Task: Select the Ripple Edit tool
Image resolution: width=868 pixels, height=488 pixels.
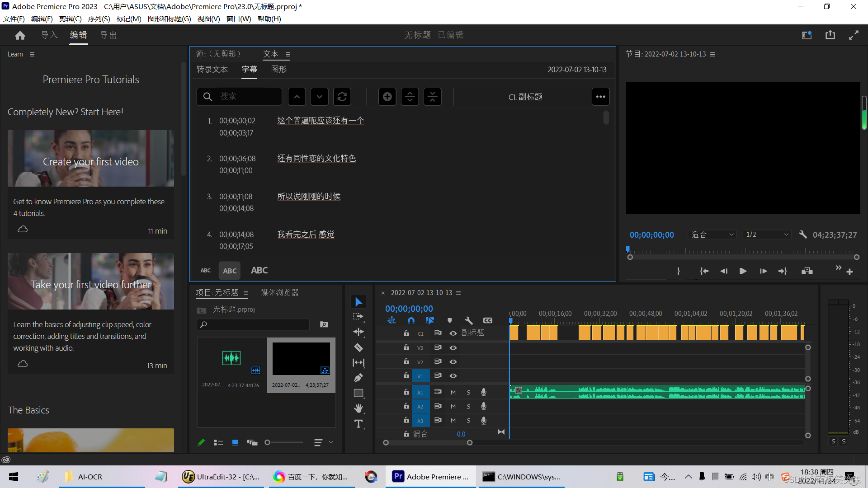Action: pos(359,332)
